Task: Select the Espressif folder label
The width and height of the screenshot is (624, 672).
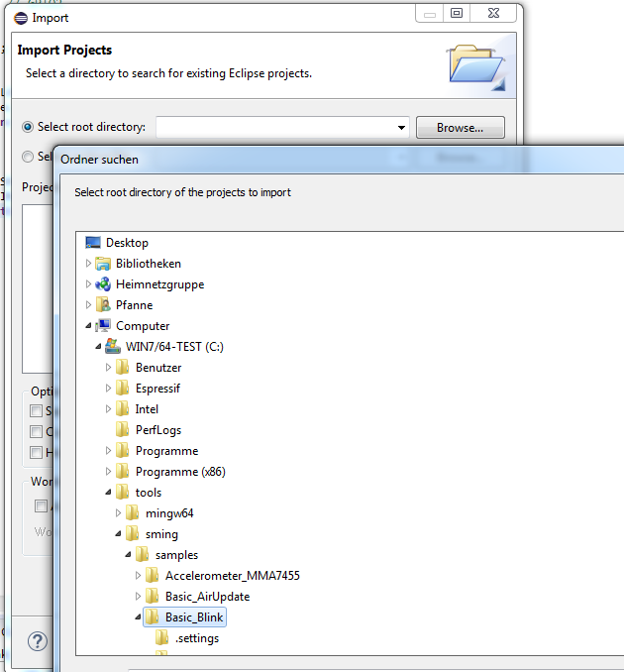Action: pos(157,389)
